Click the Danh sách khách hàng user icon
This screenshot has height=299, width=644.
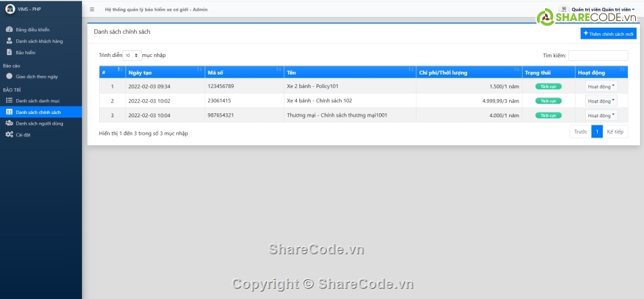(x=9, y=41)
